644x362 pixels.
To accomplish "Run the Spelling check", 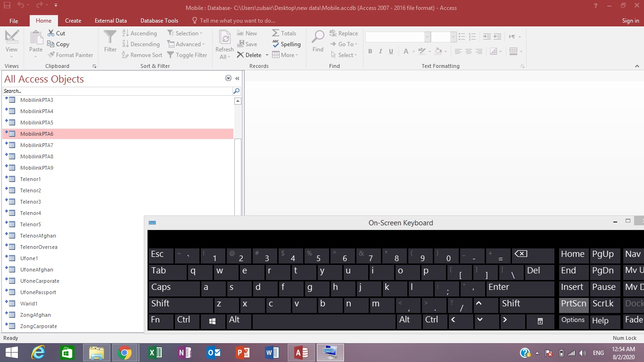I will point(287,44).
